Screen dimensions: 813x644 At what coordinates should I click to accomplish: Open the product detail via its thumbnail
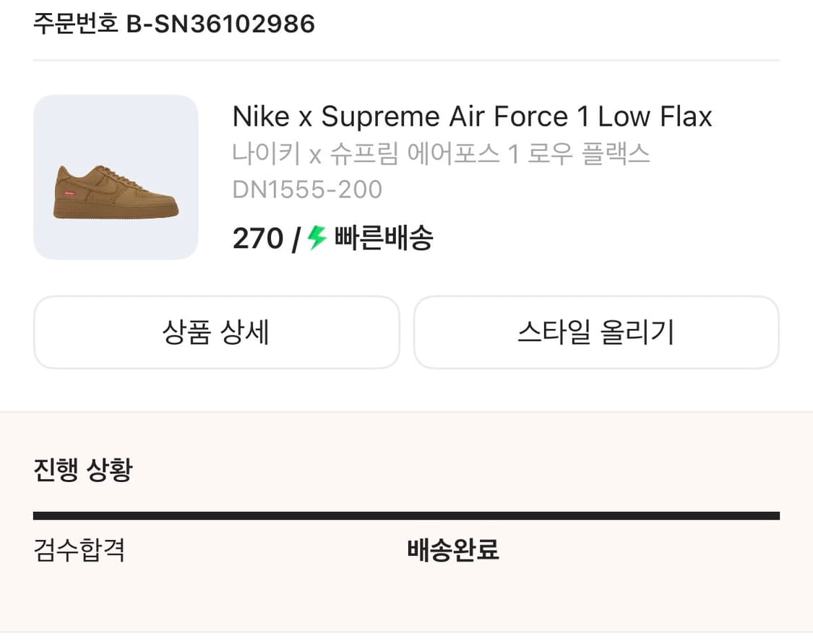tap(116, 176)
